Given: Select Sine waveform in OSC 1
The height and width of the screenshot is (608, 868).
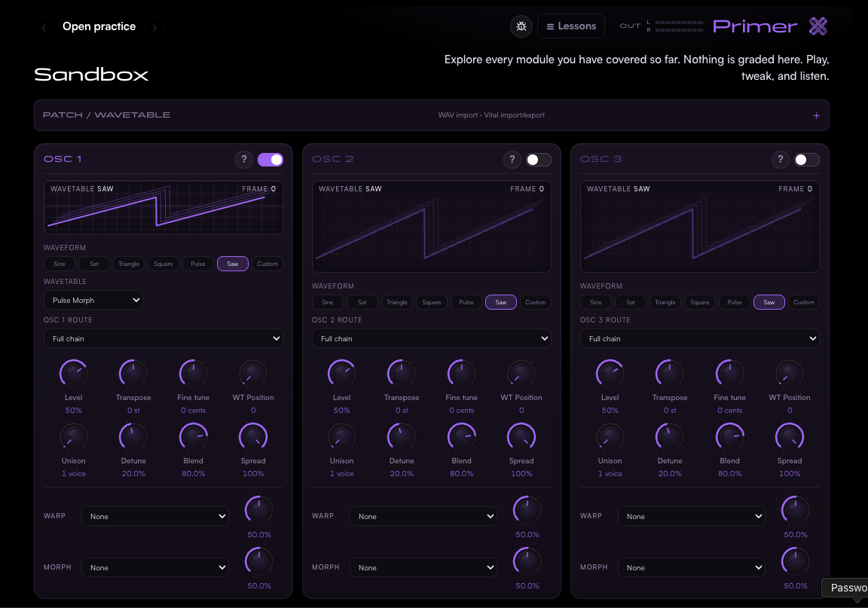Looking at the screenshot, I should 60,264.
